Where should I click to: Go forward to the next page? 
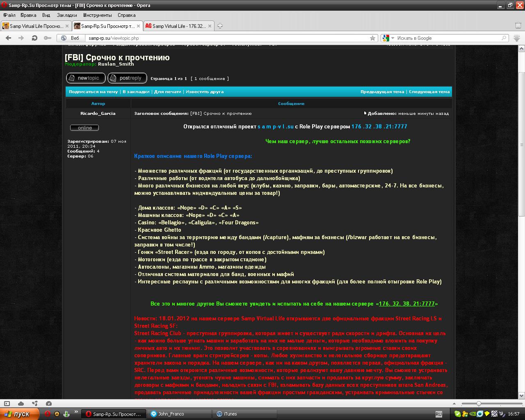tap(21, 38)
